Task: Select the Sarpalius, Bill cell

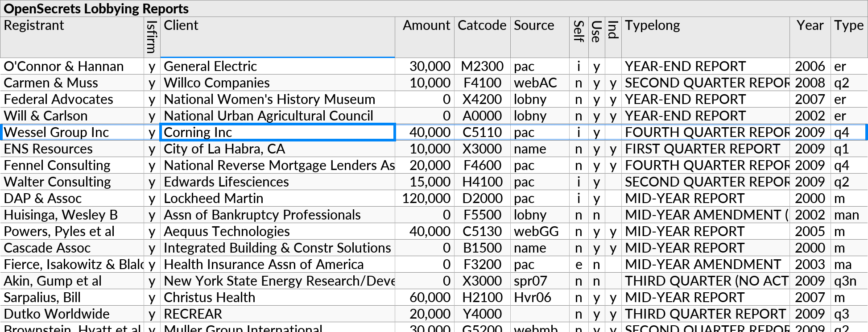Action: tap(72, 297)
